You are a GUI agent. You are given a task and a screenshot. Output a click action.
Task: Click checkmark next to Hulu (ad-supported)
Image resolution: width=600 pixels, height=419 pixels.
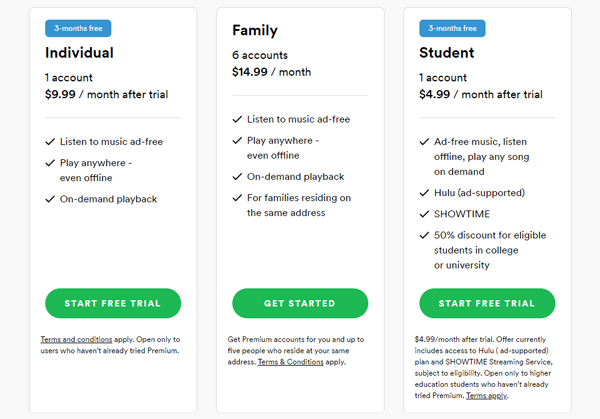coord(424,193)
